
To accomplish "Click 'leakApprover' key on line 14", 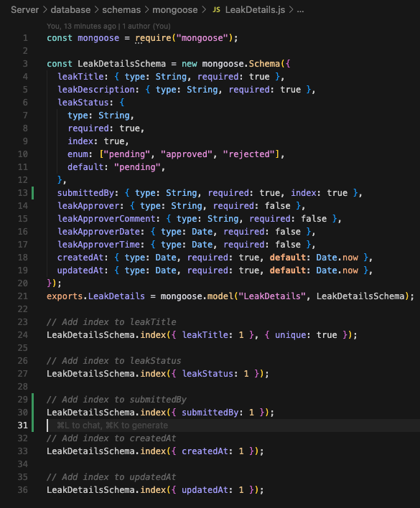I will pyautogui.click(x=88, y=206).
